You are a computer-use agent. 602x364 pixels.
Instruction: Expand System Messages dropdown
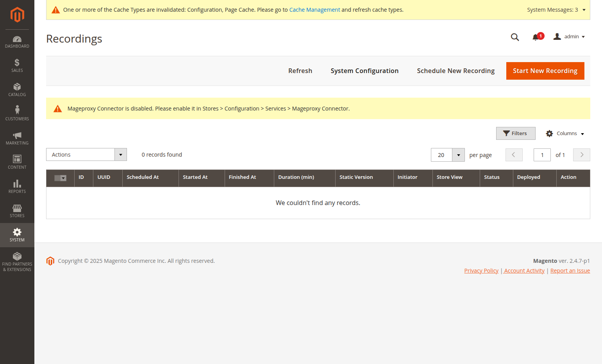click(556, 10)
